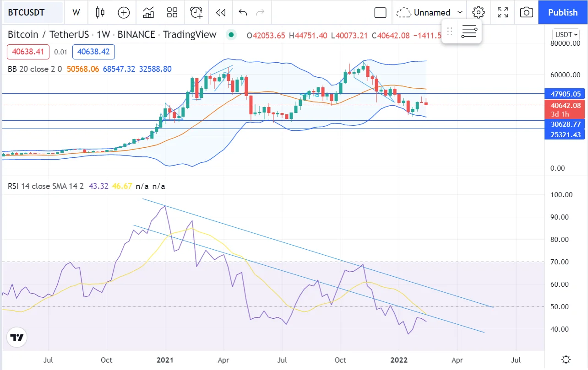Open the Unnamed layout dropdown arrow

pyautogui.click(x=460, y=12)
